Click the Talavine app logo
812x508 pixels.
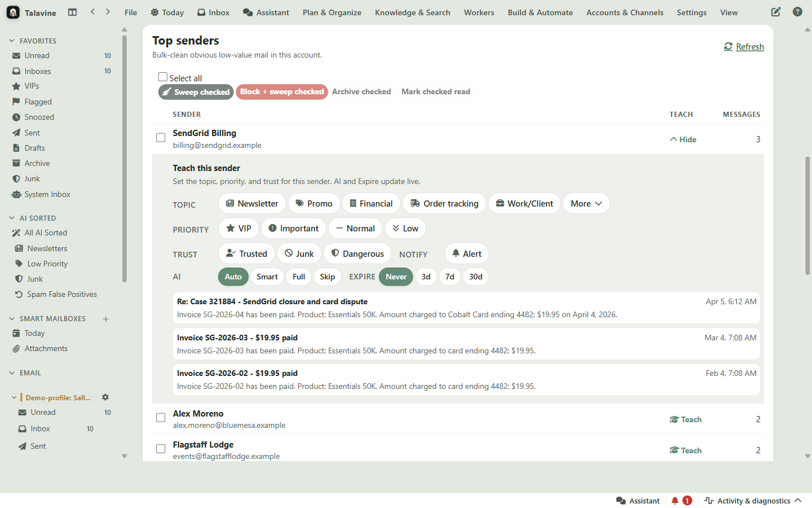pyautogui.click(x=13, y=12)
